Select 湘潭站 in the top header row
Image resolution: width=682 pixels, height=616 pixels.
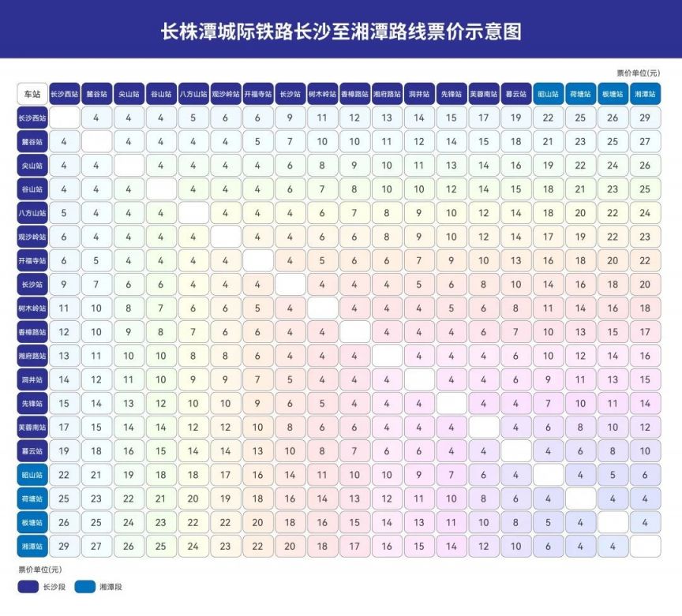(645, 94)
